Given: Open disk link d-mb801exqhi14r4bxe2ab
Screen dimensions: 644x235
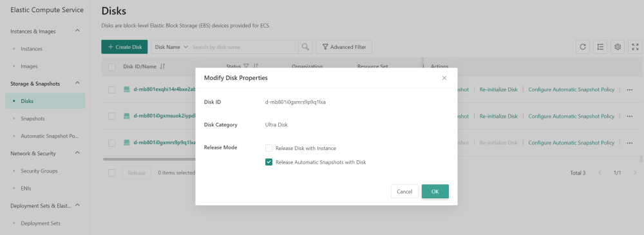Looking at the screenshot, I should [165, 89].
